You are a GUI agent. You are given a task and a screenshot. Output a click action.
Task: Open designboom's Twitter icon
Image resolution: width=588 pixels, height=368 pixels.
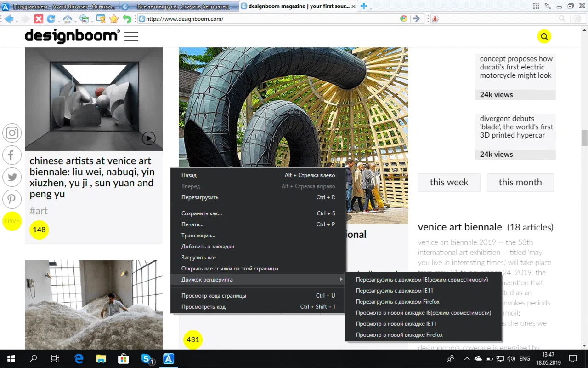coord(12,177)
